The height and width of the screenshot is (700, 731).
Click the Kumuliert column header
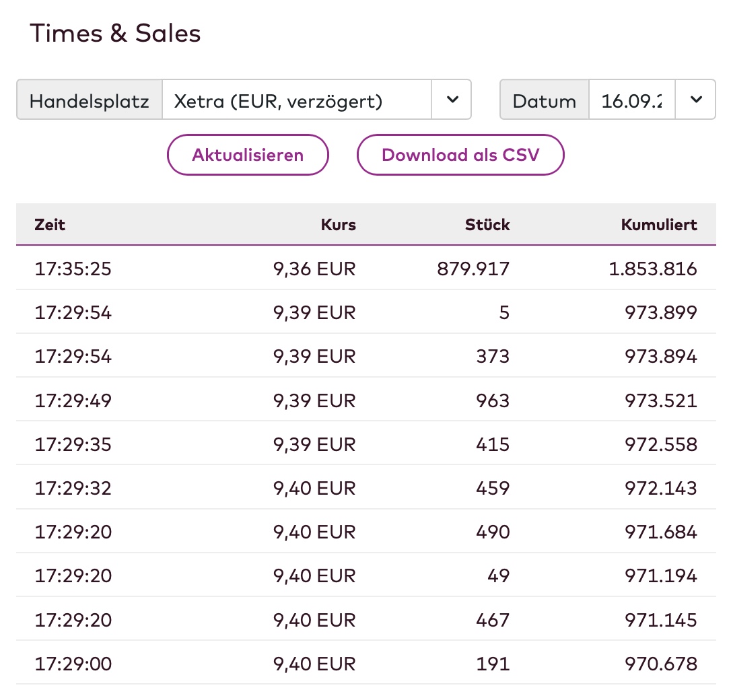coord(659,225)
